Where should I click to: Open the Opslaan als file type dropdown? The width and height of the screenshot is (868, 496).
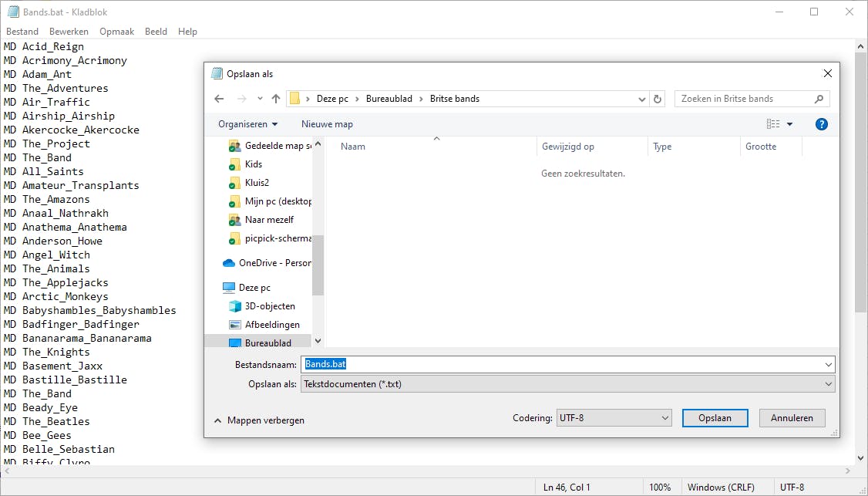(828, 384)
